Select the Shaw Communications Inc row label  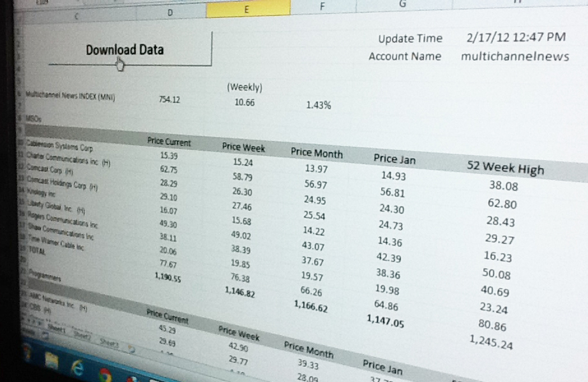coord(61,232)
